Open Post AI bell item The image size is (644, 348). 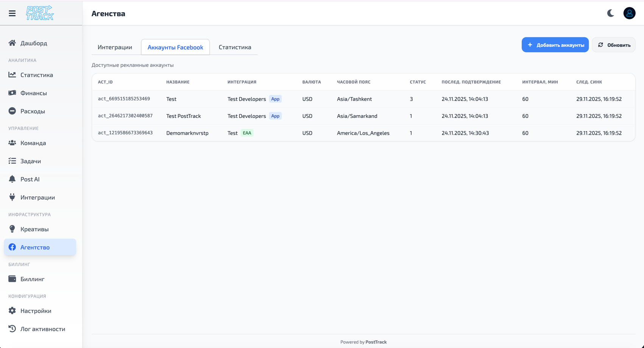click(x=30, y=179)
